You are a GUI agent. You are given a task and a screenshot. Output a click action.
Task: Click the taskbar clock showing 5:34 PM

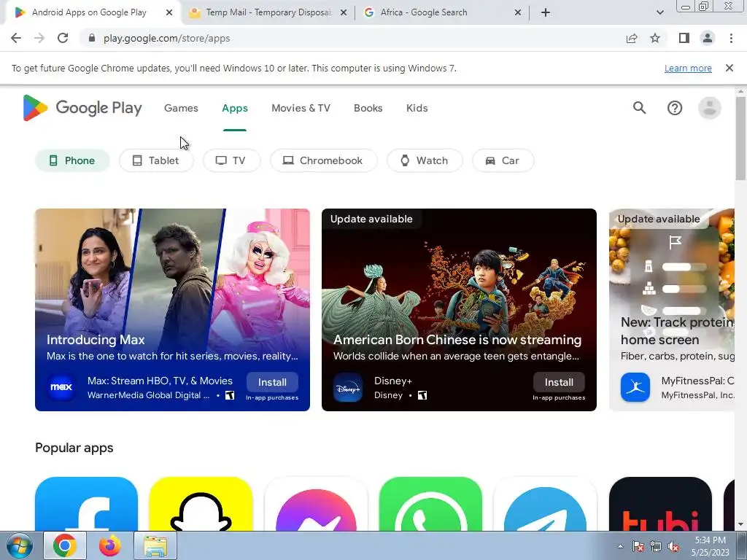(711, 546)
